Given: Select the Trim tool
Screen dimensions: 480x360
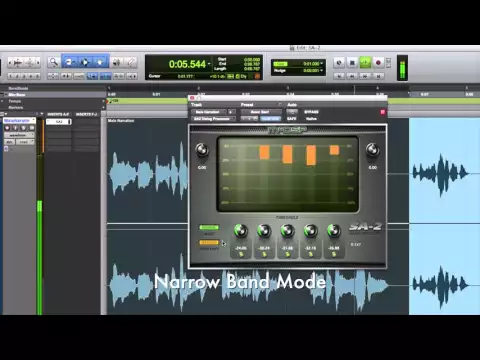Looking at the screenshot, I should (x=69, y=62).
